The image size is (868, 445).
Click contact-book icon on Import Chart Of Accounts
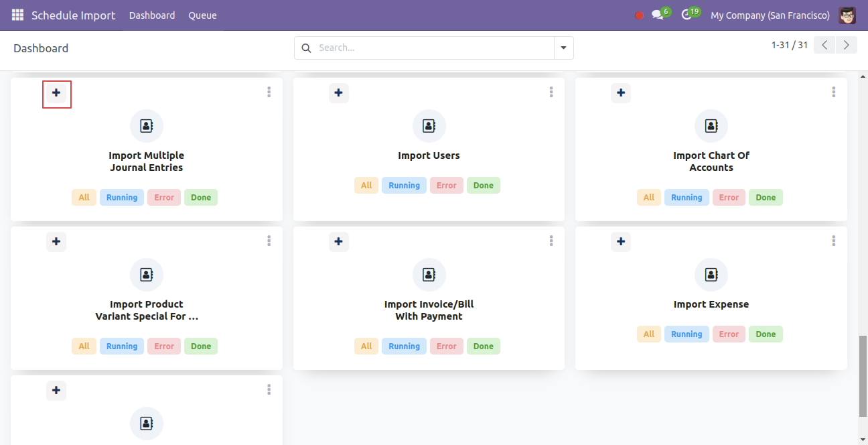[x=711, y=126]
